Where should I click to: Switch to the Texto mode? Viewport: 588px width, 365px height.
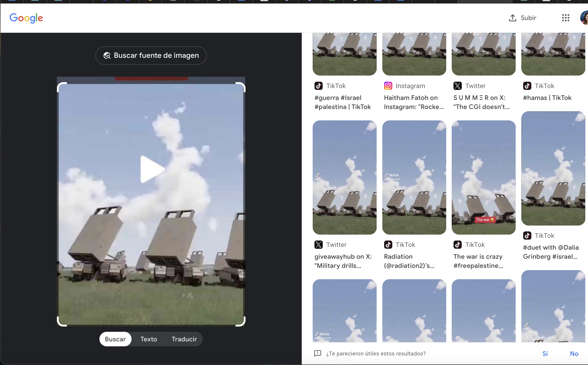pyautogui.click(x=149, y=339)
